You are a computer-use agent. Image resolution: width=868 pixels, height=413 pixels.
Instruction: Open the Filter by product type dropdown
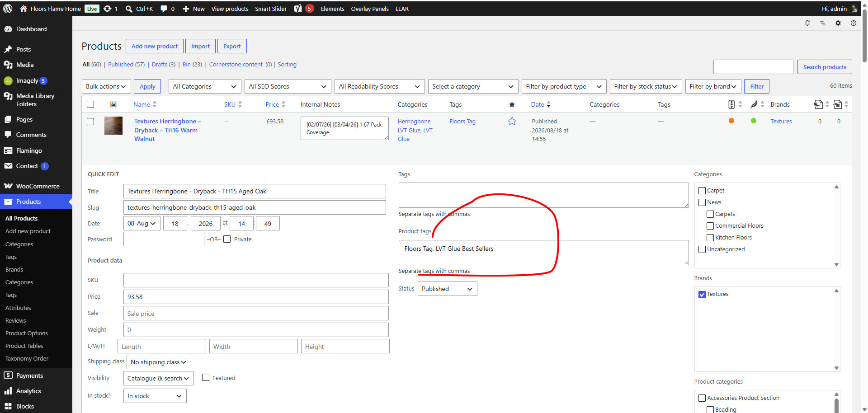coord(564,86)
